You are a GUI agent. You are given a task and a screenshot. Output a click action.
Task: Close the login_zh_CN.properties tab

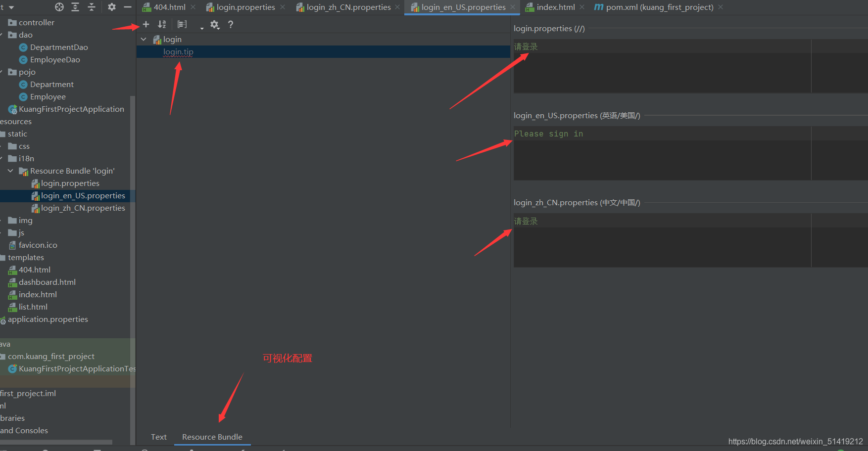click(x=397, y=7)
